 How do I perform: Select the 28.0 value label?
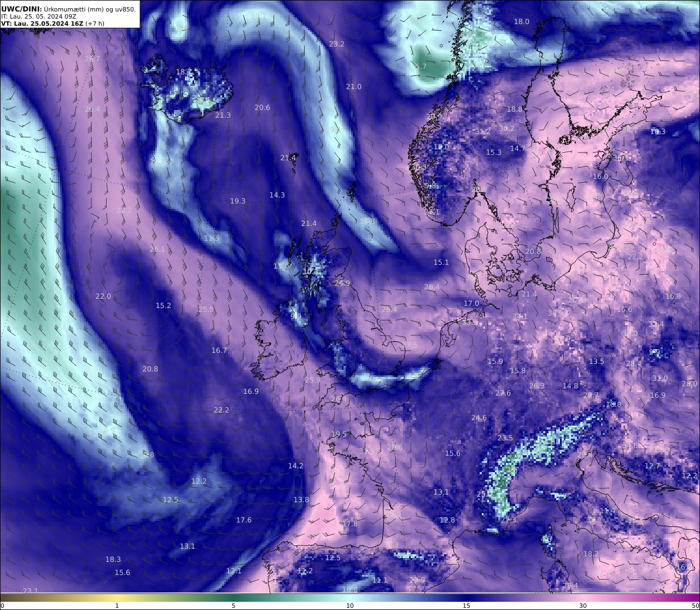point(690,384)
